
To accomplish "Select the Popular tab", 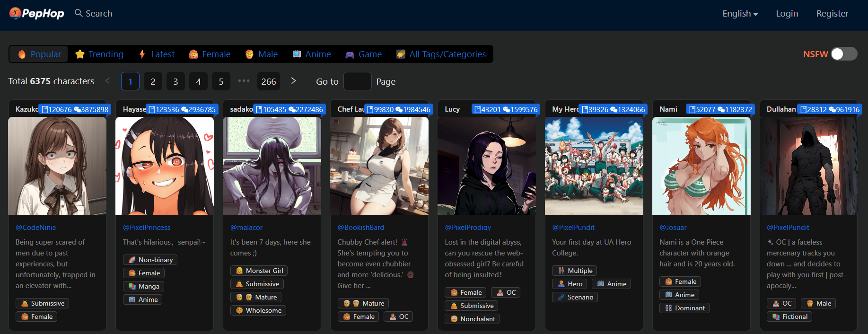I will 39,54.
